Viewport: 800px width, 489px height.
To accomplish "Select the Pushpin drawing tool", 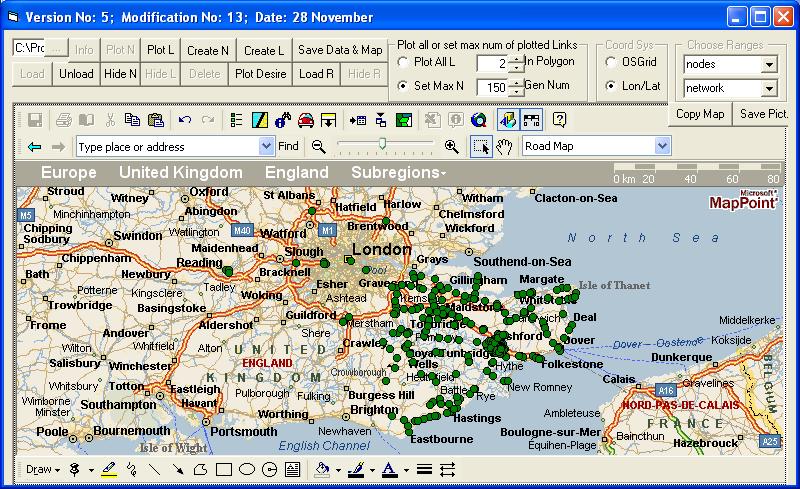I will 75,470.
